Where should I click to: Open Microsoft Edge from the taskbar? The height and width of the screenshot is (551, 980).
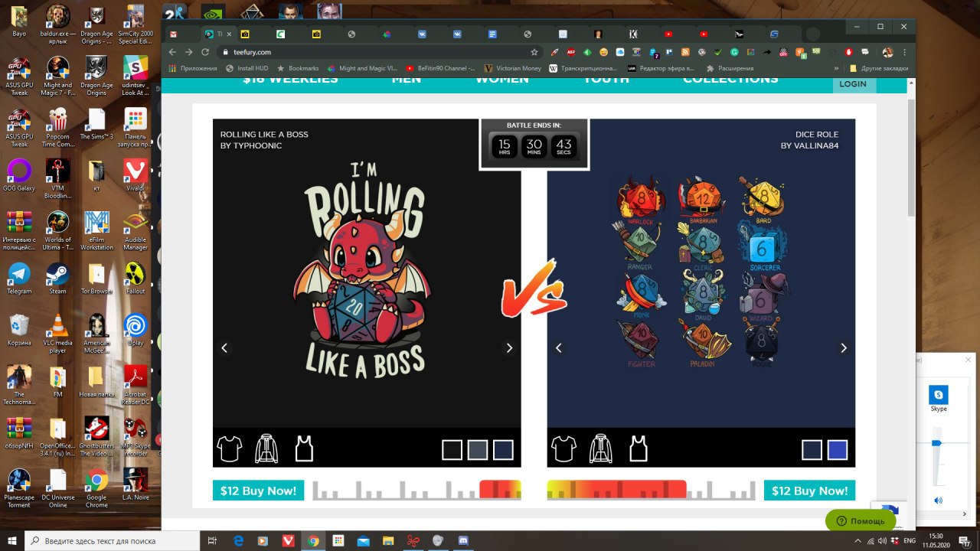(238, 540)
